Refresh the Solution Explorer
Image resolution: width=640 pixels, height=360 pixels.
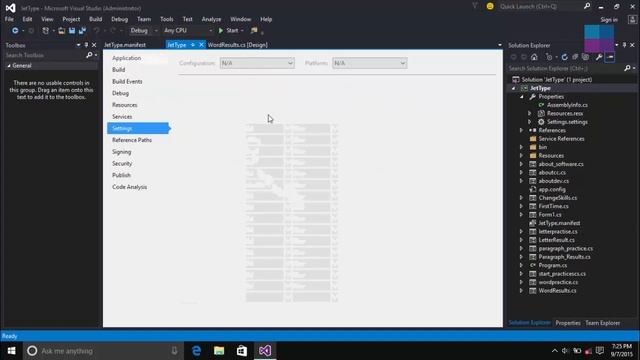point(564,57)
